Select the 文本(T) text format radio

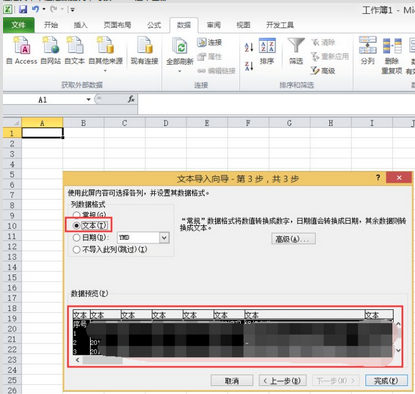pos(77,226)
